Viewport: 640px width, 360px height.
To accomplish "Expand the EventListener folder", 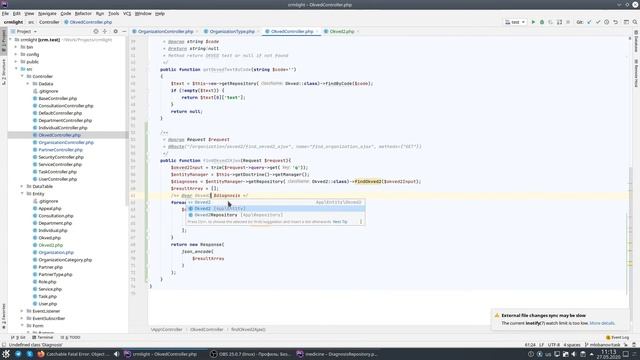I will (x=22, y=311).
